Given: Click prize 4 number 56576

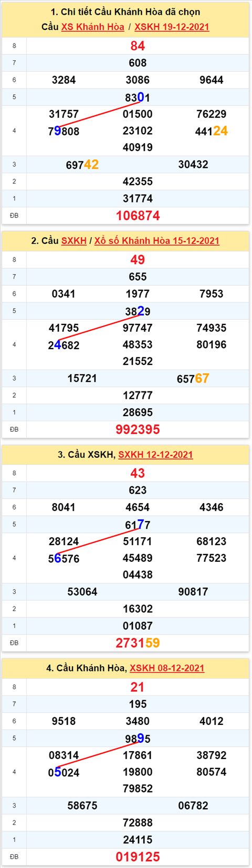Looking at the screenshot, I should tap(64, 558).
